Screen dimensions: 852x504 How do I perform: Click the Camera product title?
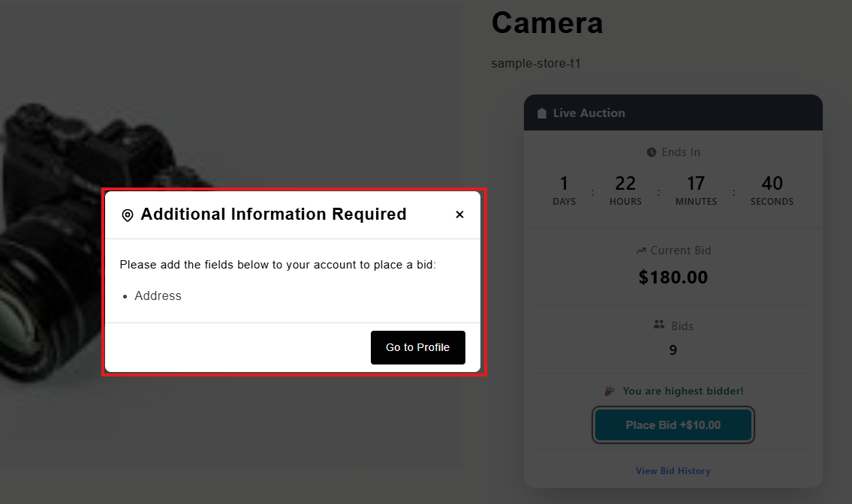(x=546, y=22)
